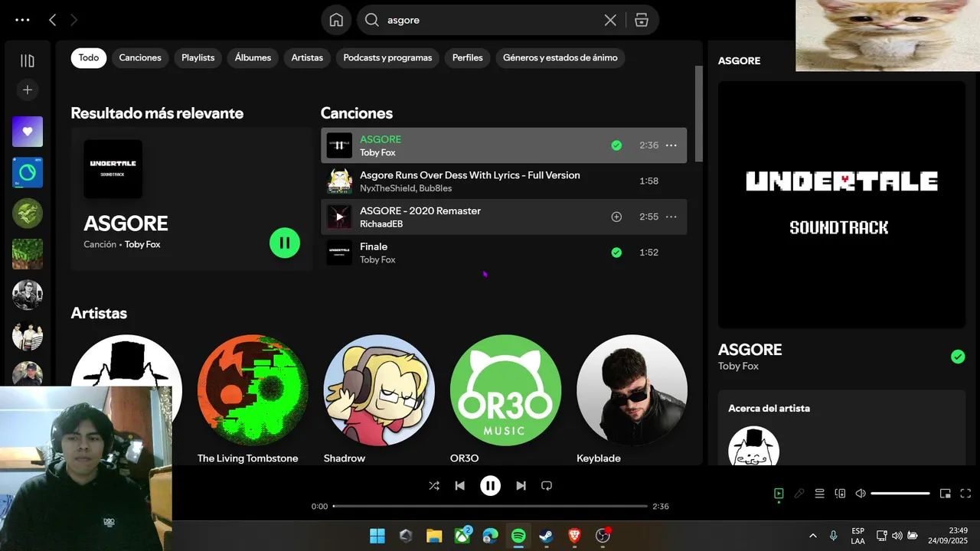Open more options for ASGORE by Toby Fox
Image resolution: width=980 pixels, height=551 pixels.
tap(671, 145)
